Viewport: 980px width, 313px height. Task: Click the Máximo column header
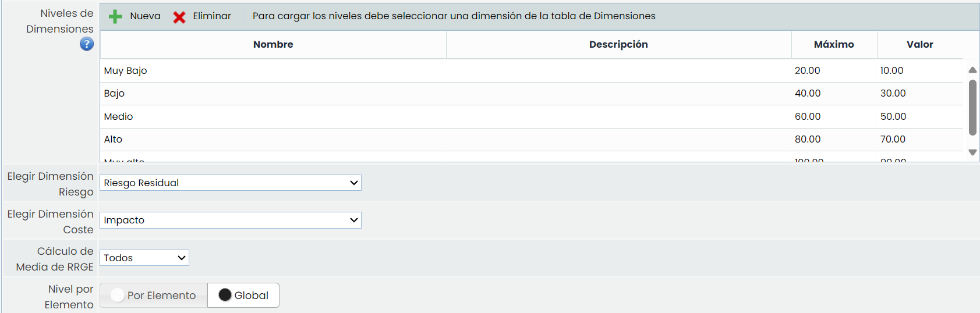click(834, 44)
